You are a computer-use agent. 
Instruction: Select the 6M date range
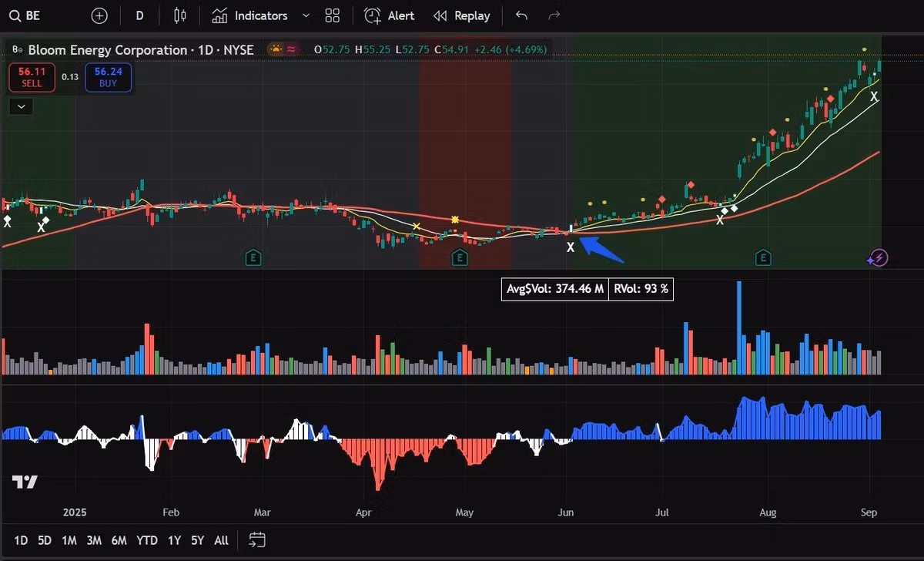(x=119, y=540)
